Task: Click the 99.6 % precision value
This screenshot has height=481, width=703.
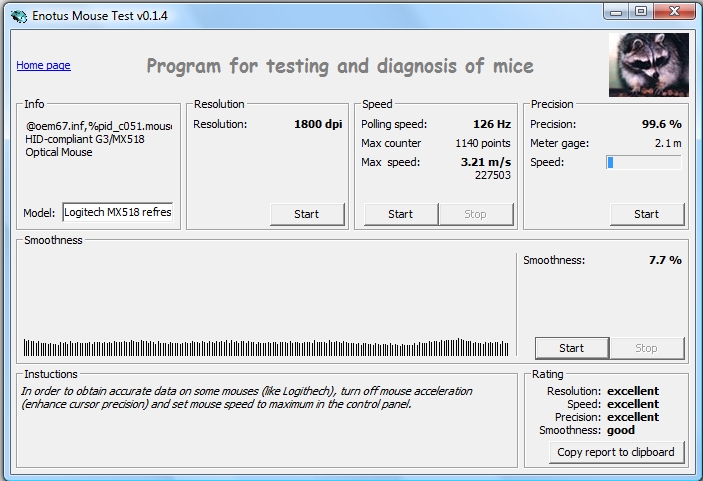Action: [662, 124]
